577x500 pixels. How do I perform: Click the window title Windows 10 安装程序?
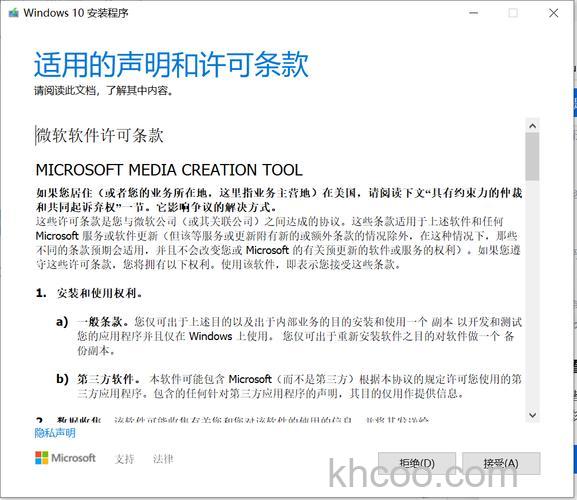coord(76,13)
